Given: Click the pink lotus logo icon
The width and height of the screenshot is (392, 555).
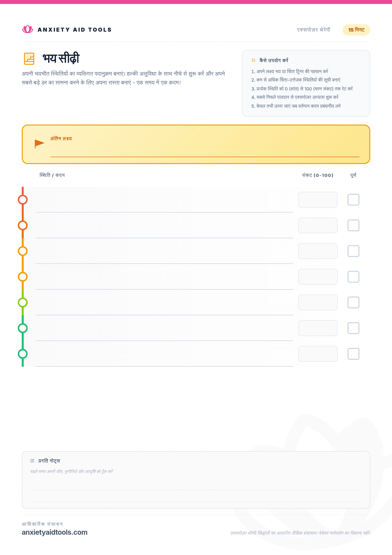Looking at the screenshot, I should tap(28, 29).
